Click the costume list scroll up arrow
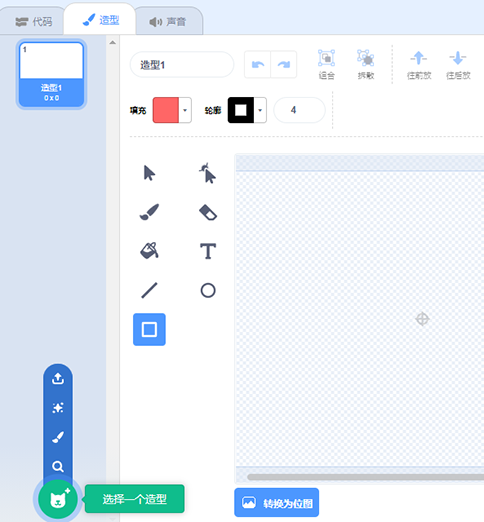The width and height of the screenshot is (484, 522). pos(113,42)
